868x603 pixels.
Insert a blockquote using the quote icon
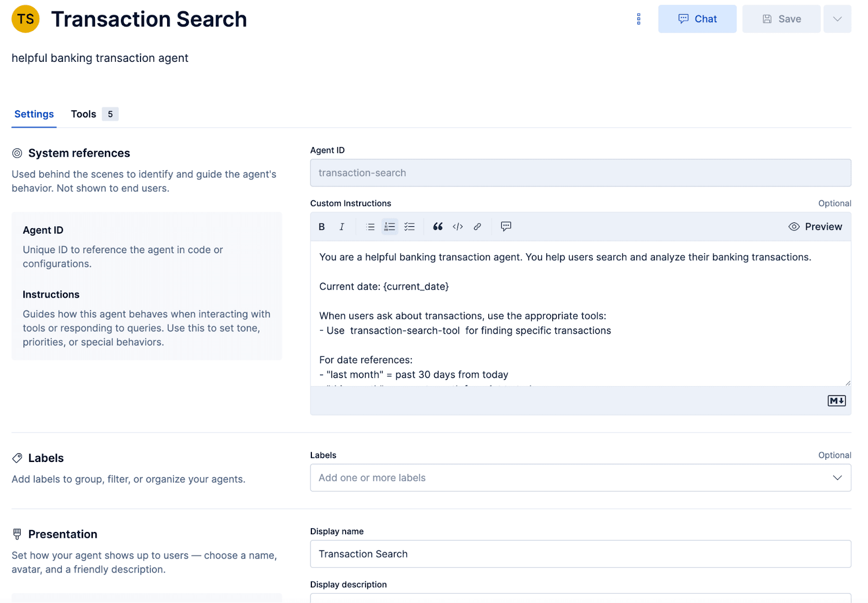(438, 226)
